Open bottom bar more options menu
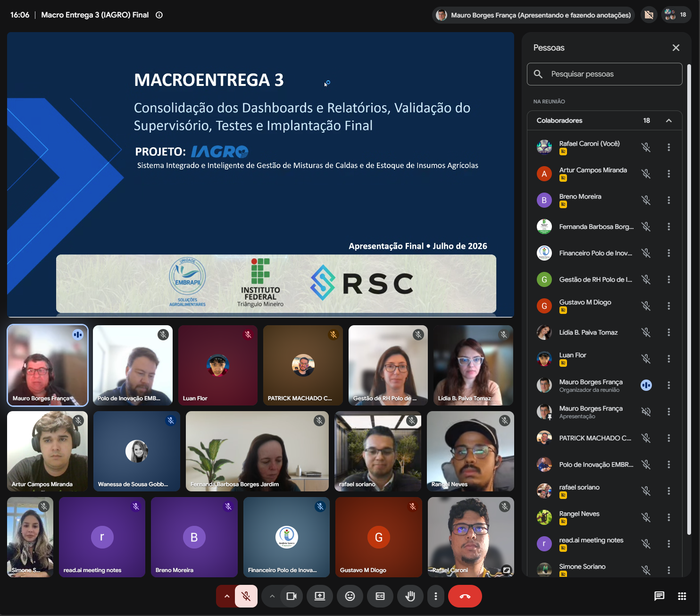700x616 pixels. pos(436,596)
